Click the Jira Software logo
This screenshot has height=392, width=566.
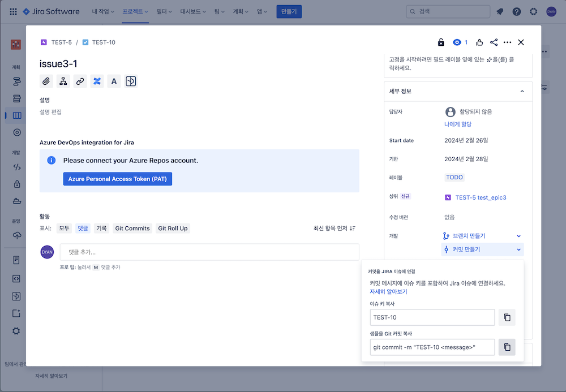pos(51,11)
